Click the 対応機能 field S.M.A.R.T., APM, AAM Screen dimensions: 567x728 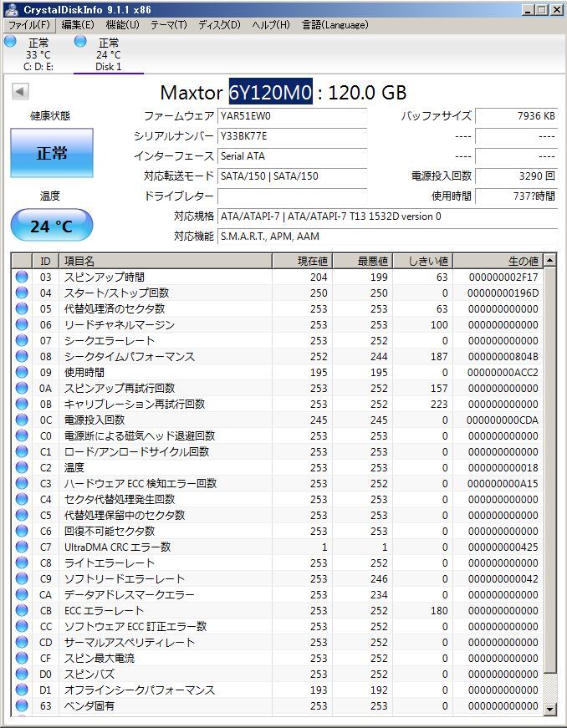[387, 237]
